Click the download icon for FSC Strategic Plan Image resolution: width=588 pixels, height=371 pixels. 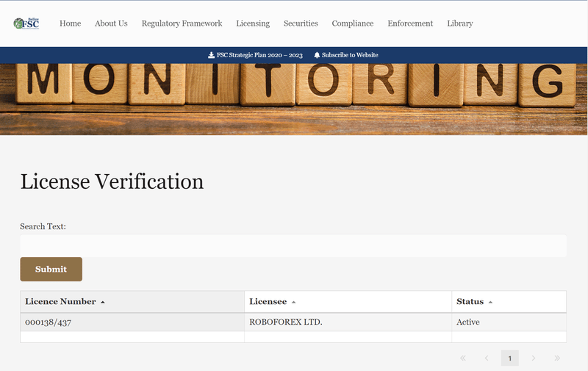(x=211, y=55)
